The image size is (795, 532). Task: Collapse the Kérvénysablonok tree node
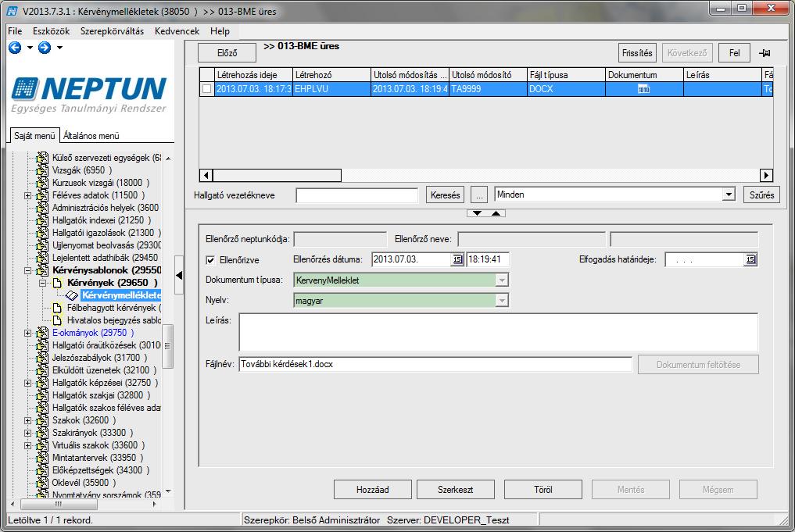pyautogui.click(x=28, y=270)
